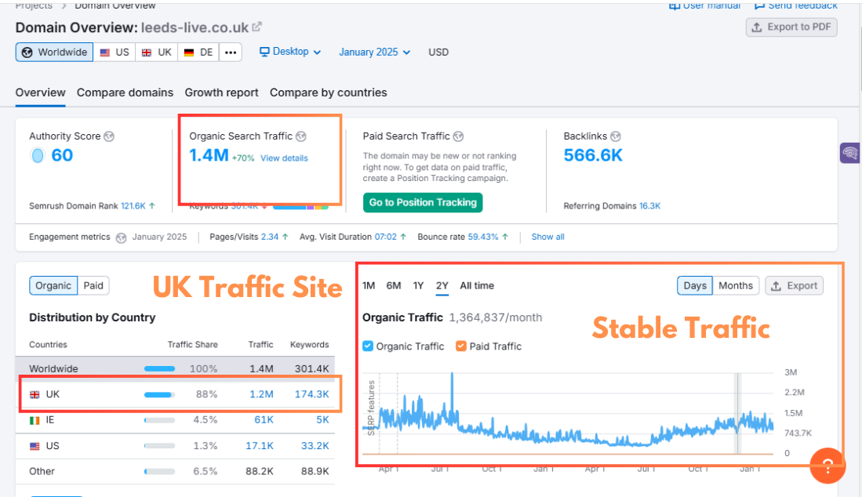Select the 1Y time range

tap(418, 286)
